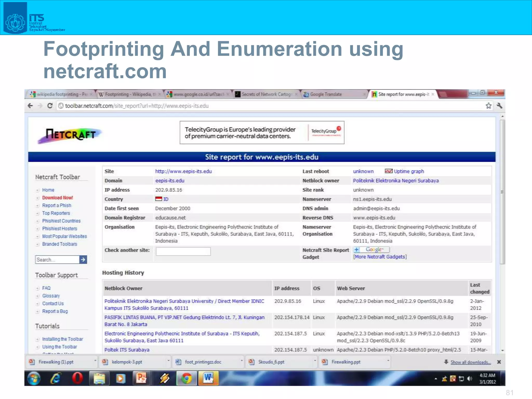Switch to PowerPoint in the taskbar
Screen dimensions: 532x399
click(141, 378)
